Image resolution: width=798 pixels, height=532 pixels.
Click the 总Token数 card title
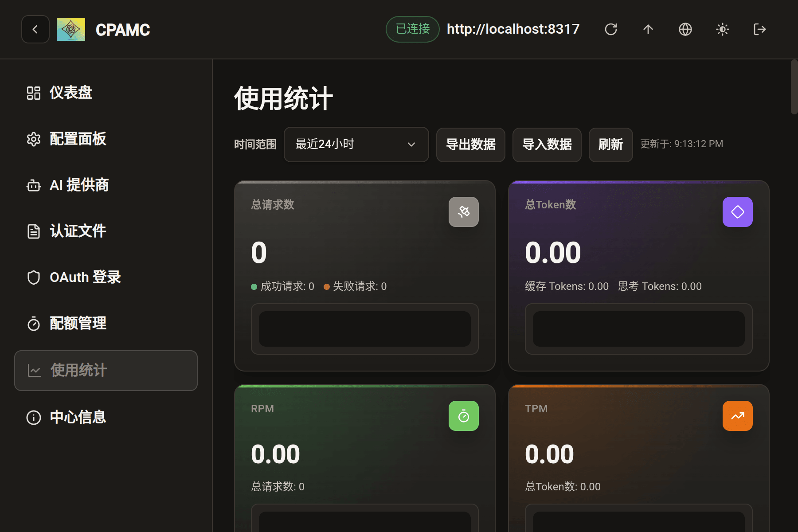pyautogui.click(x=551, y=204)
